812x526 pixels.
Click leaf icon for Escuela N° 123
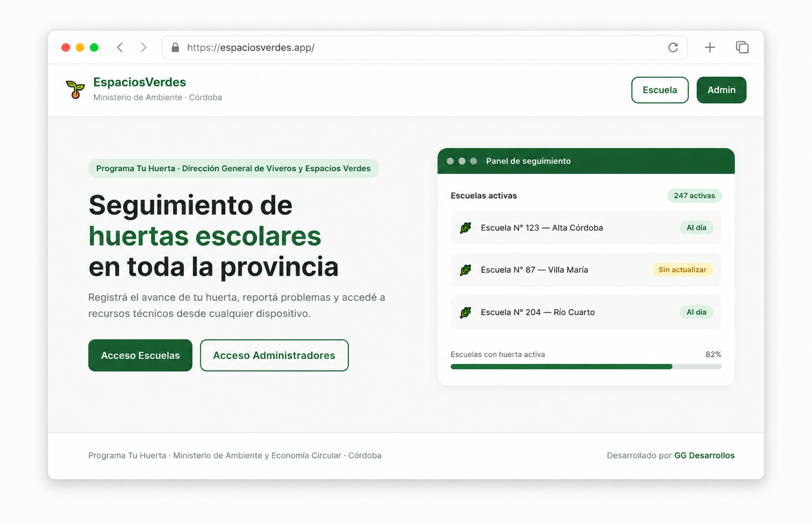tap(466, 228)
